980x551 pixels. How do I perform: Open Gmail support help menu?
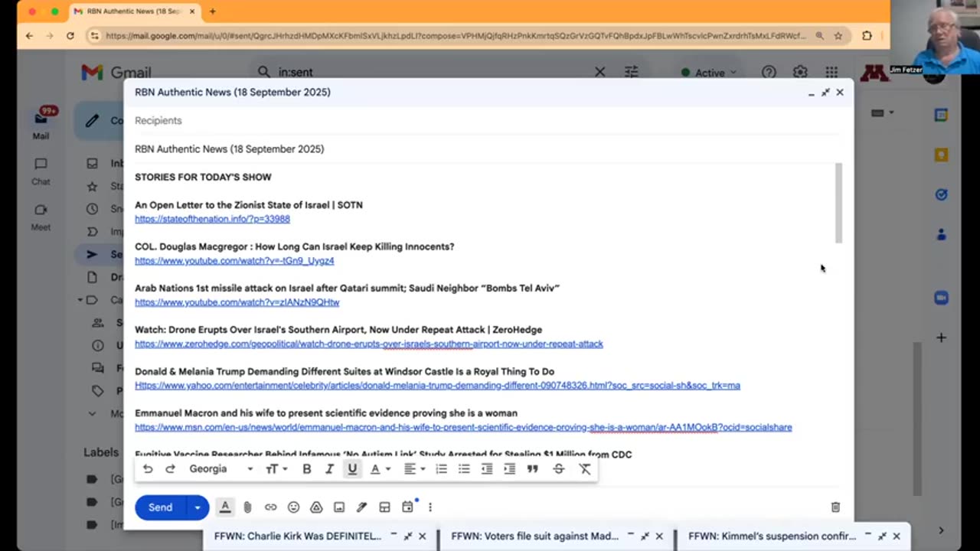769,72
